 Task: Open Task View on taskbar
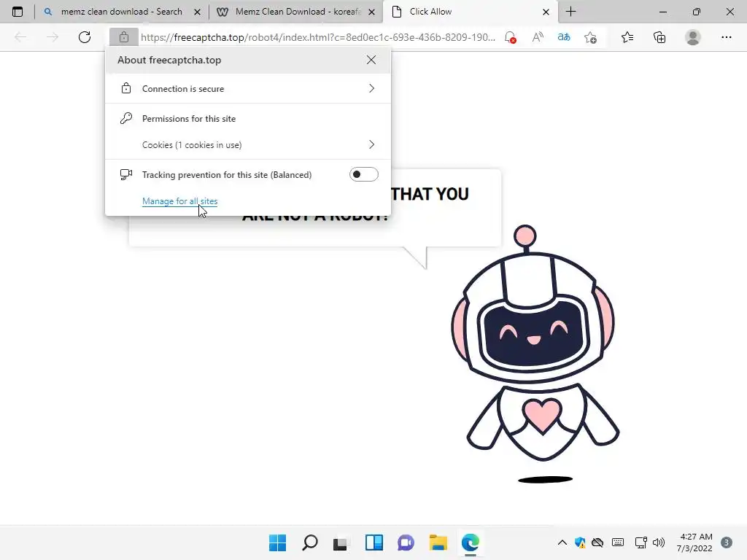[x=341, y=542]
